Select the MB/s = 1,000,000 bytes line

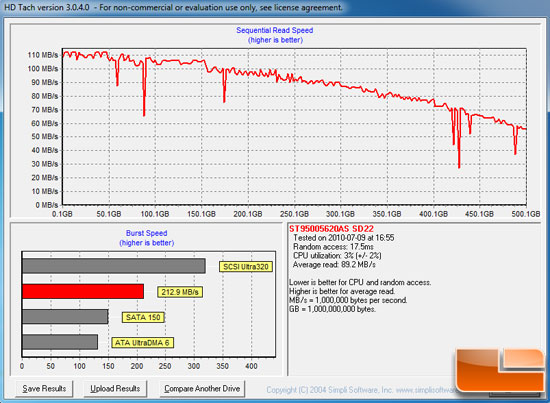(348, 300)
